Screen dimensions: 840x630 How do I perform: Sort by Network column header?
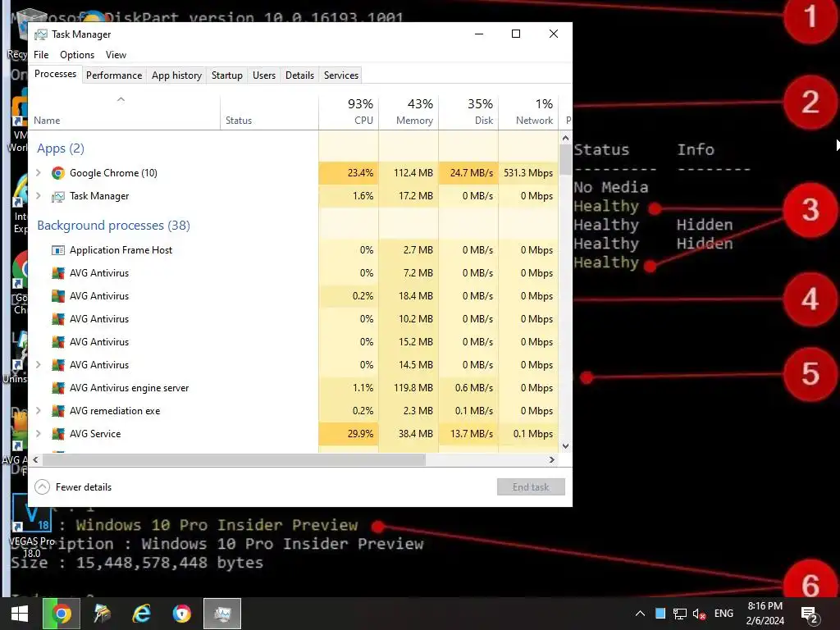click(529, 112)
